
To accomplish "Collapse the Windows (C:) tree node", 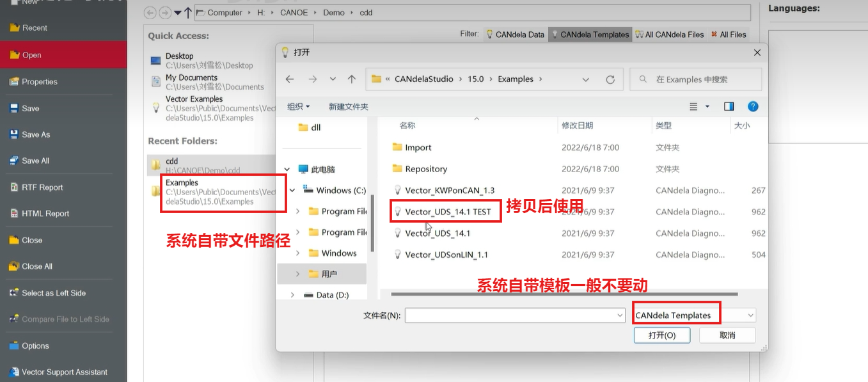I will [x=292, y=190].
